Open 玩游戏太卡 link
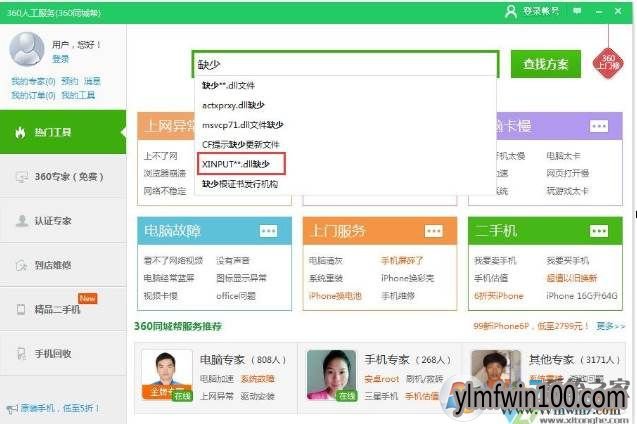The image size is (637, 424). tap(568, 190)
